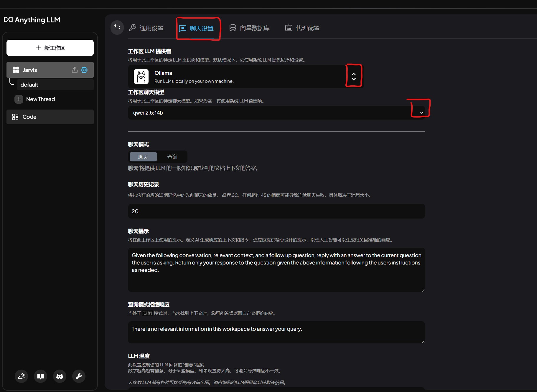
Task: Open the Discord community icon
Action: [x=60, y=376]
